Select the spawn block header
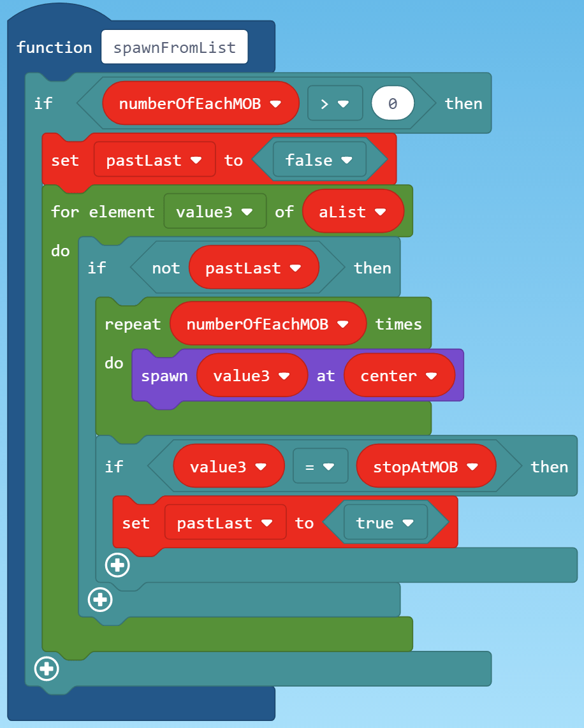The height and width of the screenshot is (728, 584). point(164,375)
